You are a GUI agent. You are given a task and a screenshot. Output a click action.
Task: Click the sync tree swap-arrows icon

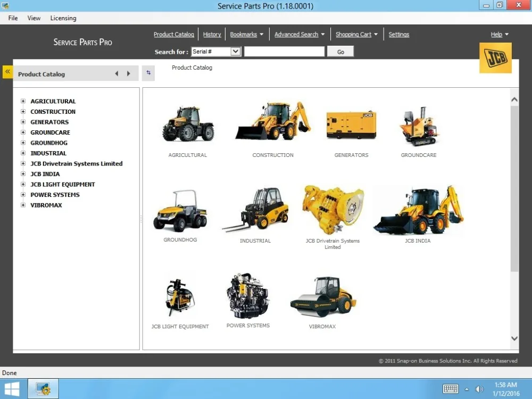pos(148,72)
